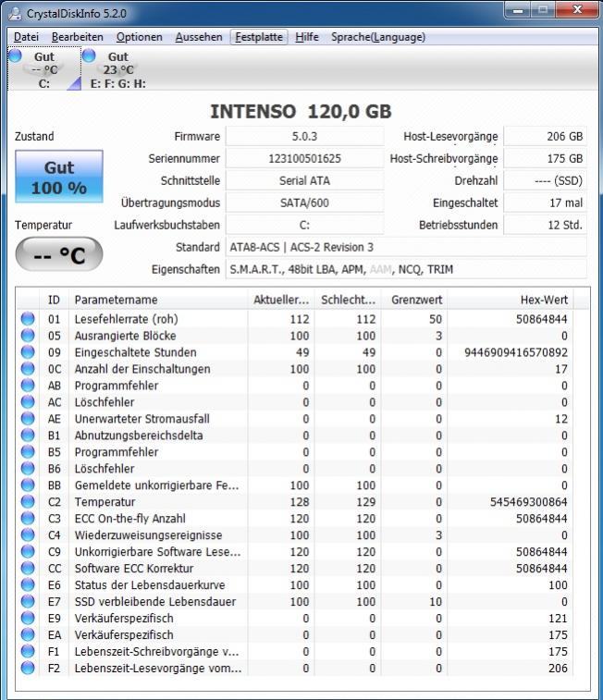Click the status orb for Lebenszeit-Lesevorgänge

pyautogui.click(x=28, y=668)
